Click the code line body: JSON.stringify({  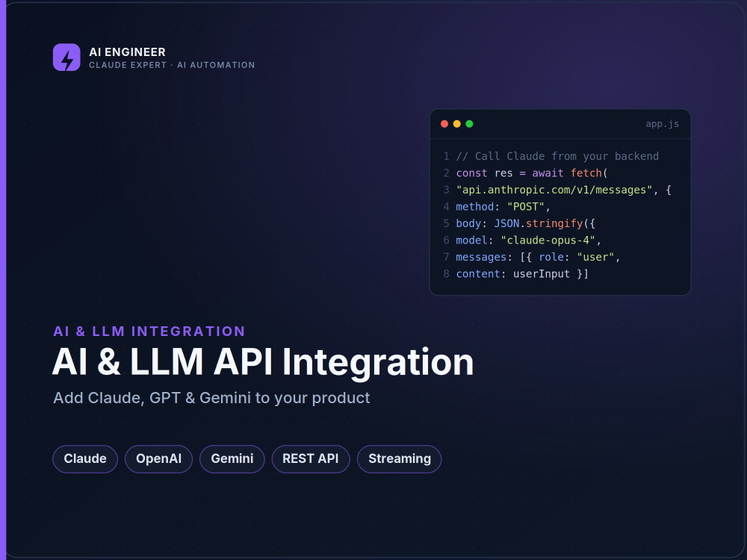525,223
